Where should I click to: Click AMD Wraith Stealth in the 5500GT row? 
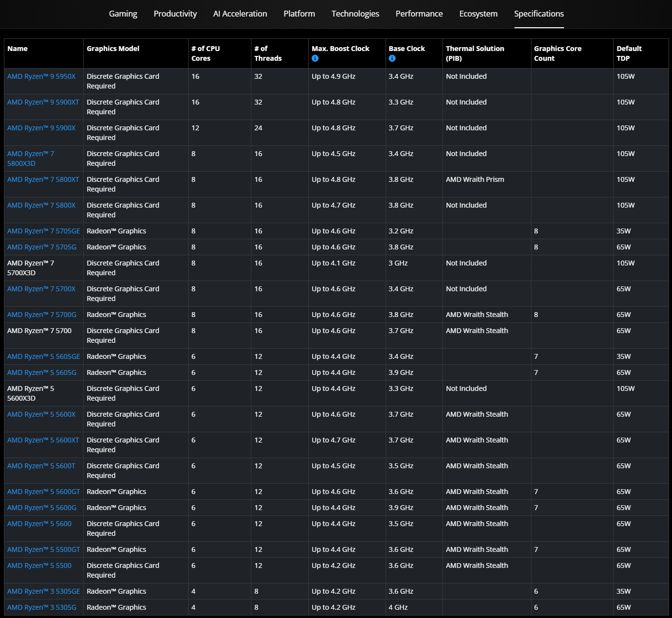[477, 549]
